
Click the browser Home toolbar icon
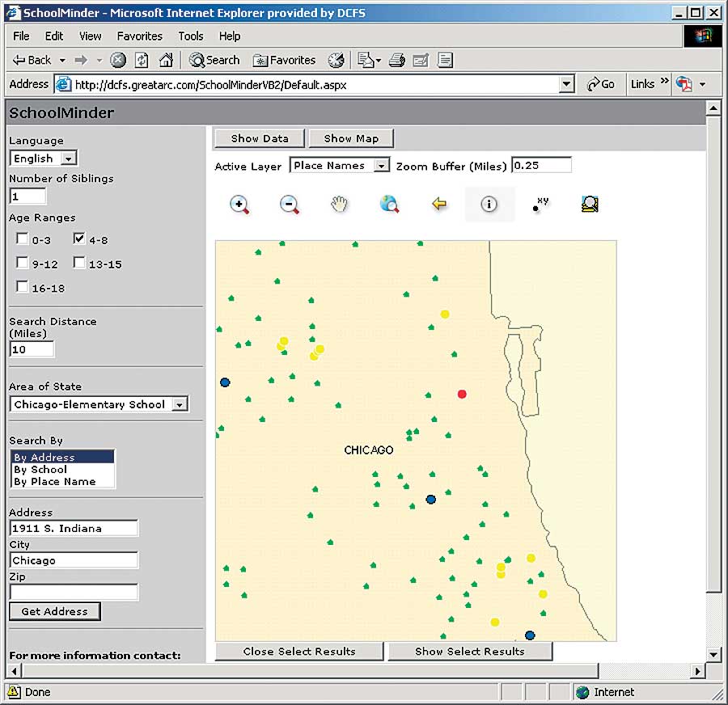tap(166, 60)
